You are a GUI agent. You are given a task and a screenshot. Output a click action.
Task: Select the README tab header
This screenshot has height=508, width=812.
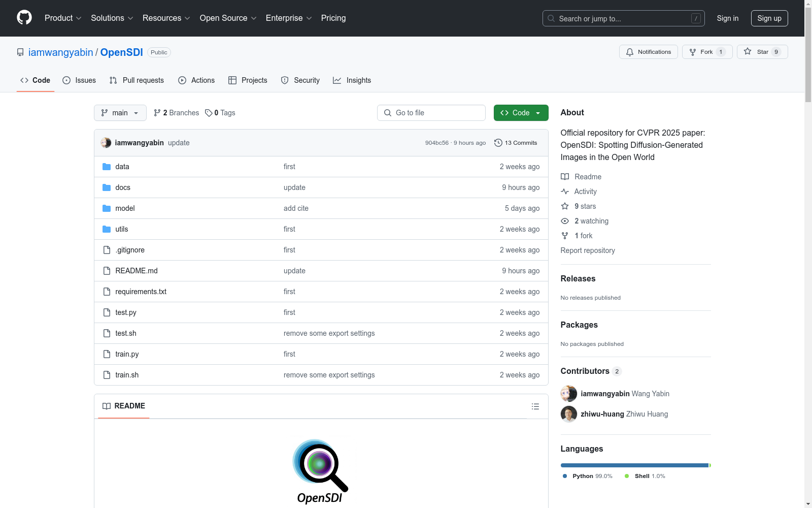coord(124,406)
